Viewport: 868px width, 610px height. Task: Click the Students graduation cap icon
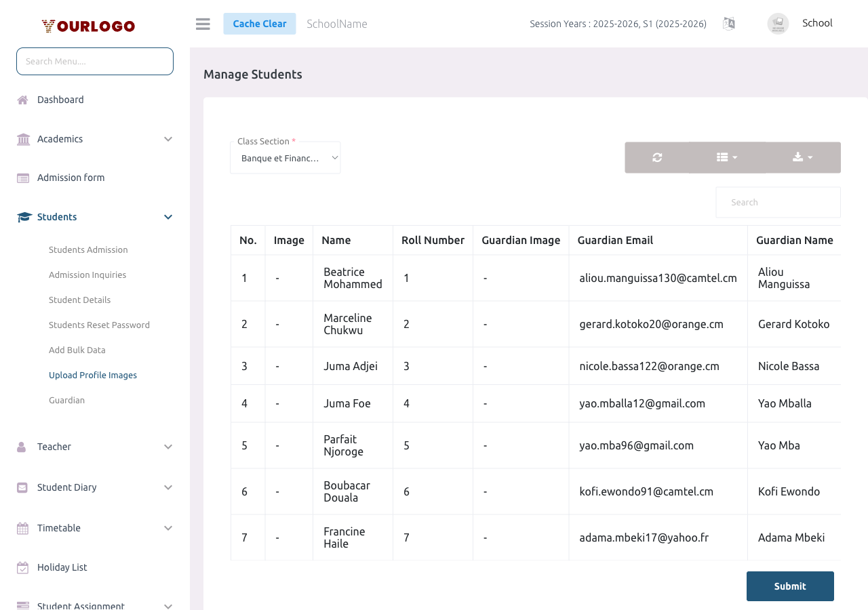click(22, 216)
